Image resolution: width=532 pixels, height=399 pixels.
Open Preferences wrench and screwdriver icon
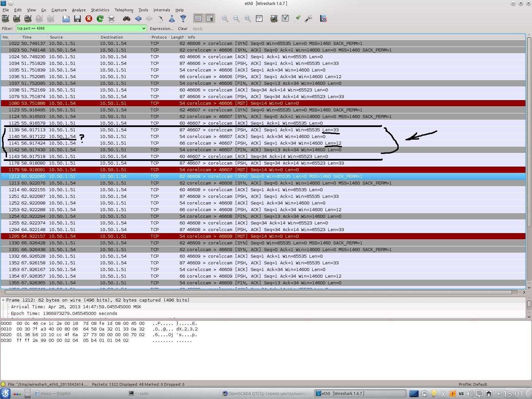(308, 19)
